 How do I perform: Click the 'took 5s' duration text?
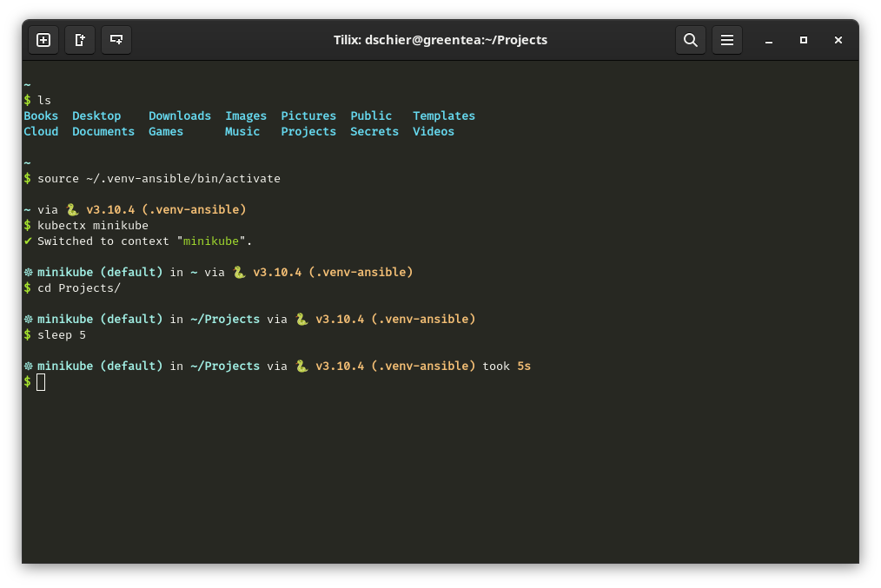507,366
